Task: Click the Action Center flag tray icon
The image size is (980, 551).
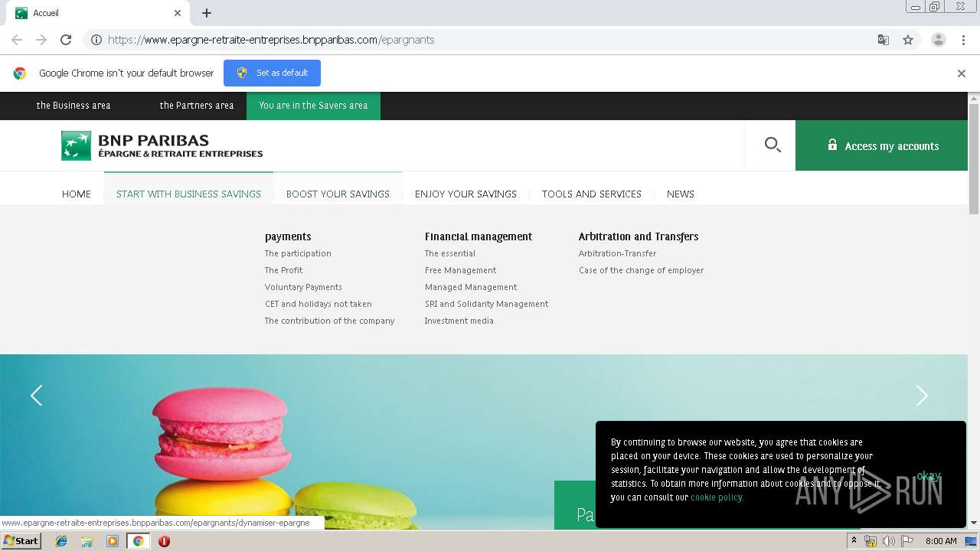Action: 907,541
